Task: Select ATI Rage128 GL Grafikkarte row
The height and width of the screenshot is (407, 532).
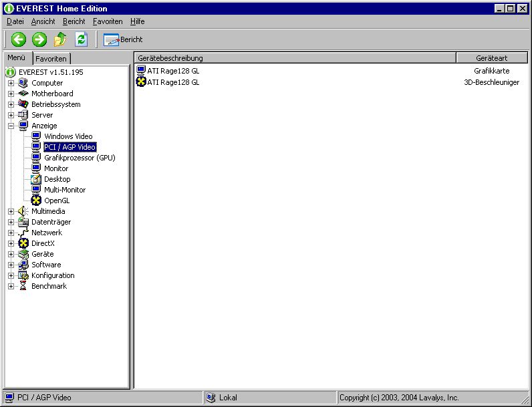Action: coord(331,71)
